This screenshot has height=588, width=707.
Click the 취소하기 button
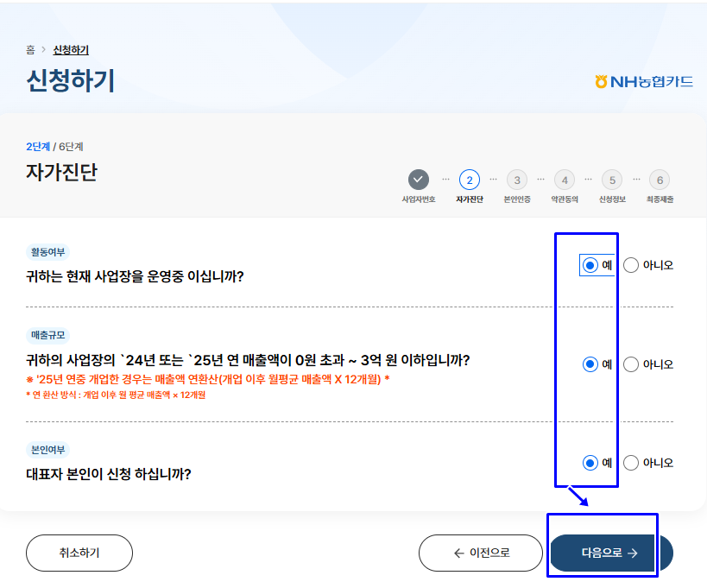79,553
